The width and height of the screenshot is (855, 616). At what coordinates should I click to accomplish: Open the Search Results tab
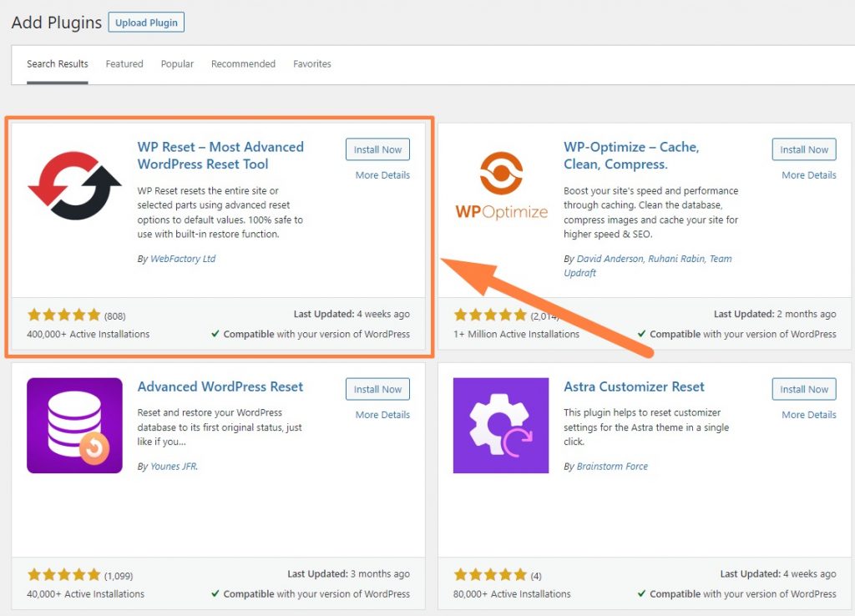point(58,63)
